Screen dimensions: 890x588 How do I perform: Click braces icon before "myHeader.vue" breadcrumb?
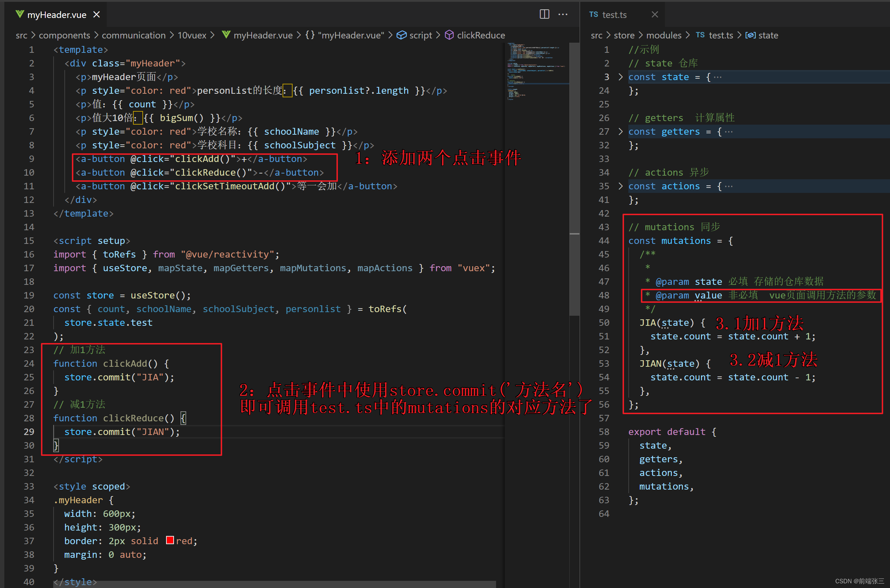click(x=309, y=35)
